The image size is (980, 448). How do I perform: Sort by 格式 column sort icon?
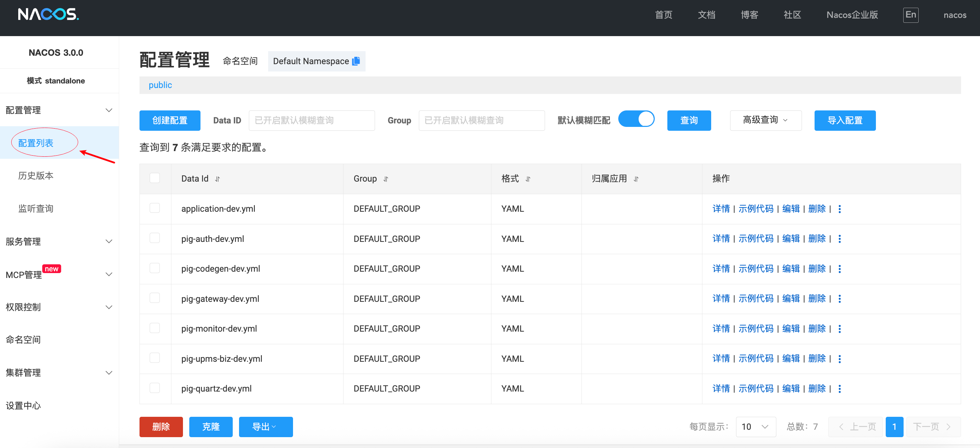pyautogui.click(x=528, y=179)
